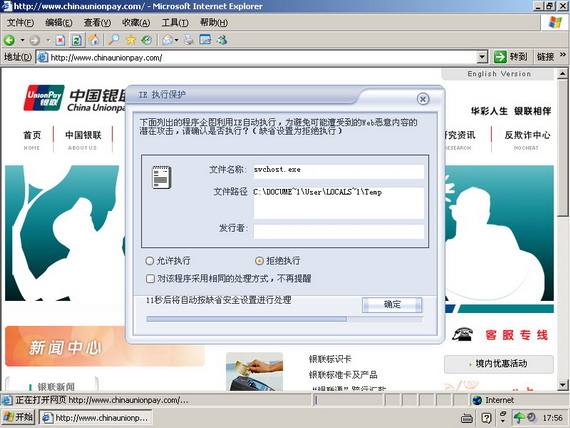Click the scroll down arrow of the page
Image resolution: width=570 pixels, height=428 pixels.
563,385
